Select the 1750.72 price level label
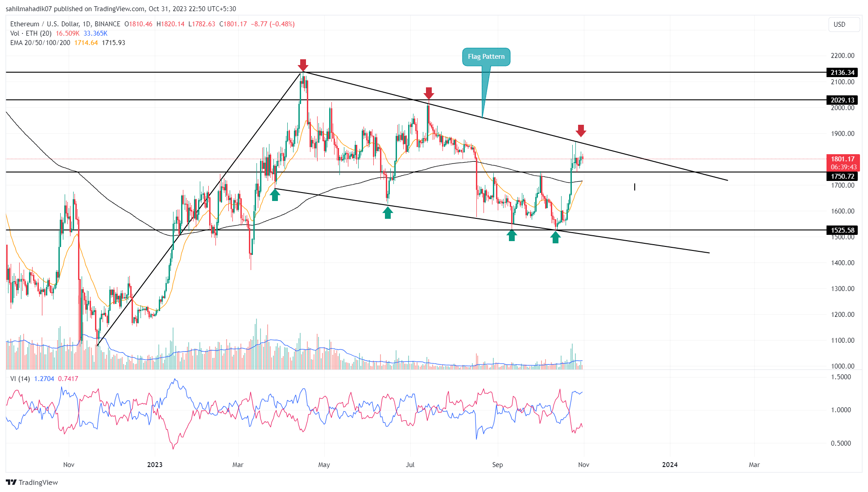Image resolution: width=868 pixels, height=492 pixels. tap(842, 176)
